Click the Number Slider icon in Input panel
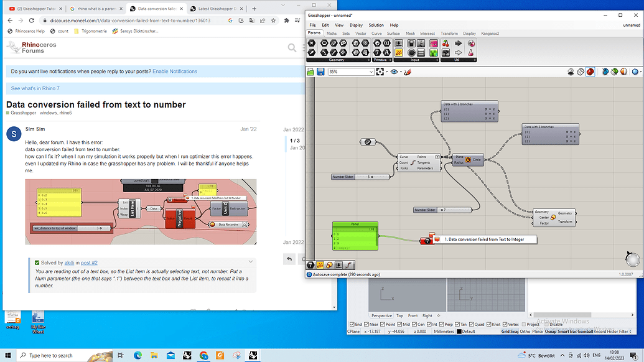 [399, 44]
